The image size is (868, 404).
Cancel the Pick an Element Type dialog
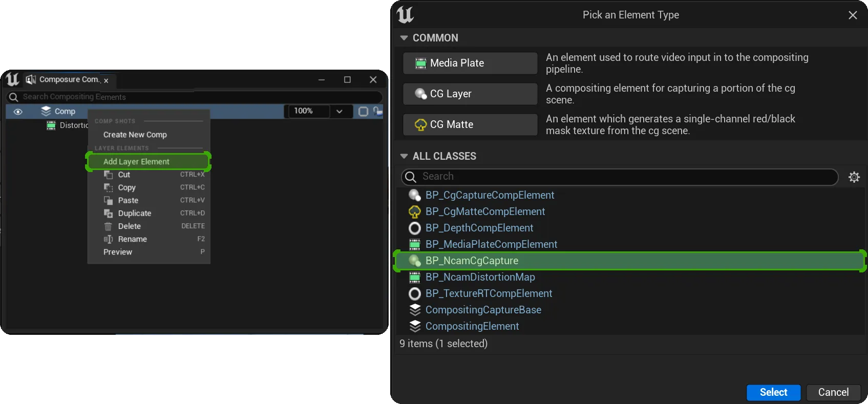(x=833, y=392)
